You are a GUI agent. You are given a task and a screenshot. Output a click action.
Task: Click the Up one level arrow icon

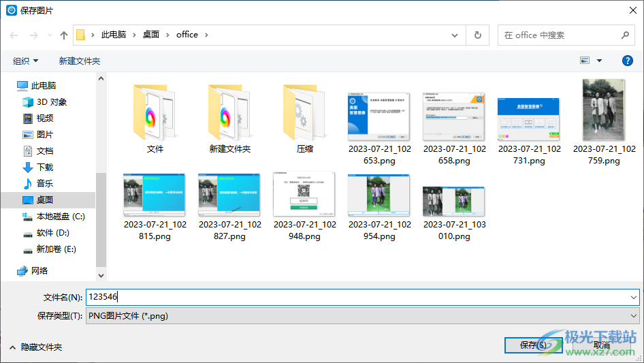pyautogui.click(x=64, y=35)
